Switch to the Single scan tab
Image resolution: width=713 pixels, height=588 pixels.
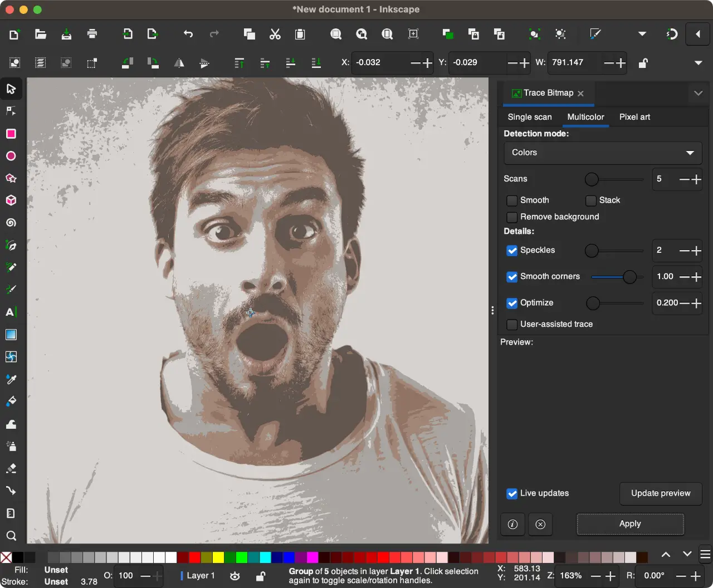click(x=529, y=117)
